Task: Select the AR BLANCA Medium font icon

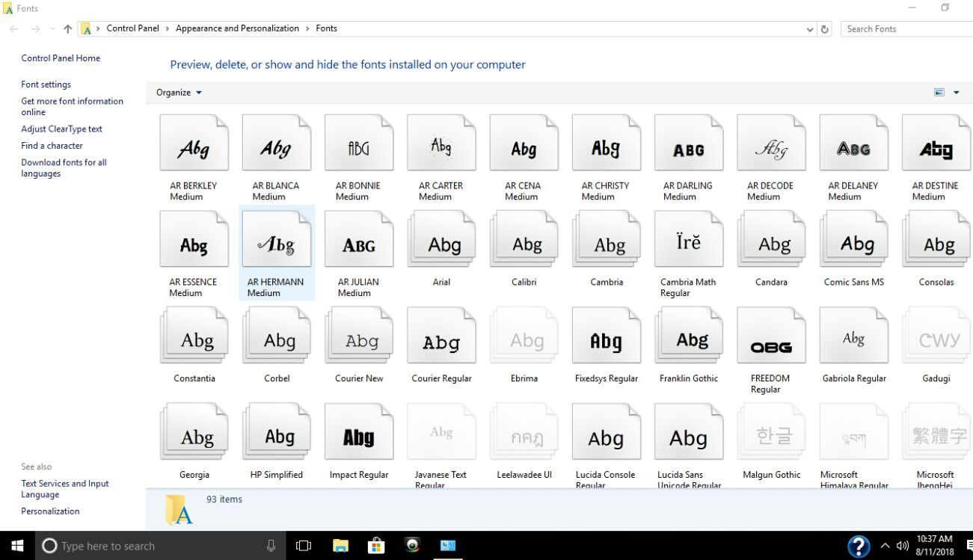Action: (x=277, y=143)
